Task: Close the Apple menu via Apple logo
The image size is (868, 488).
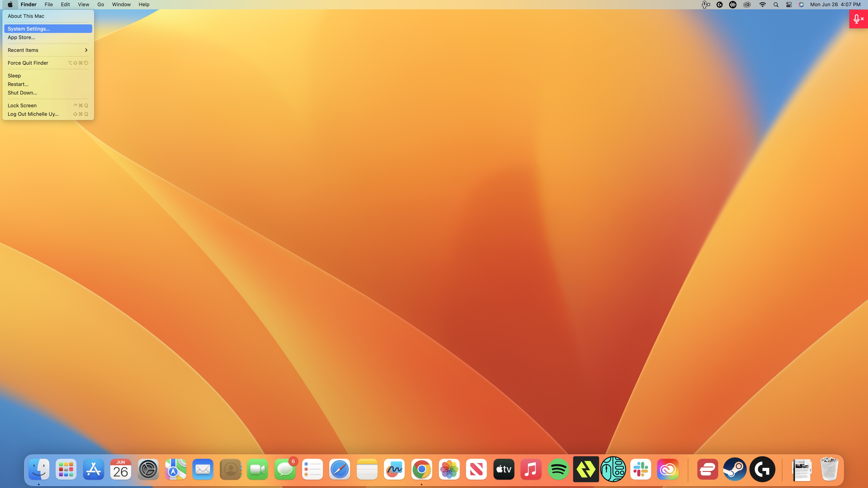Action: (x=10, y=4)
